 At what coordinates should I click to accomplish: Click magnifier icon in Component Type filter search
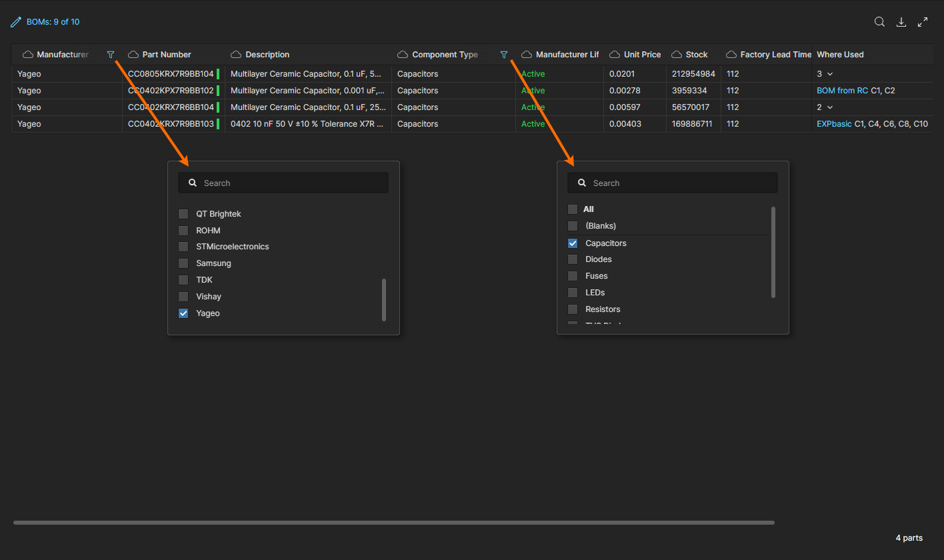(x=582, y=183)
